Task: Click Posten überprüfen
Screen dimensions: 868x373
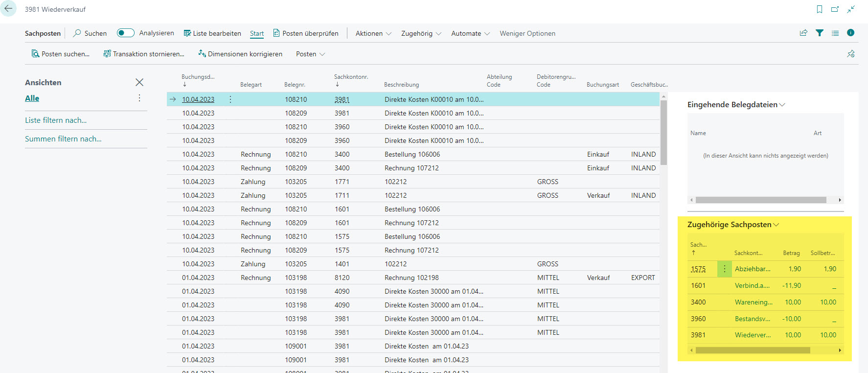Action: pos(306,33)
